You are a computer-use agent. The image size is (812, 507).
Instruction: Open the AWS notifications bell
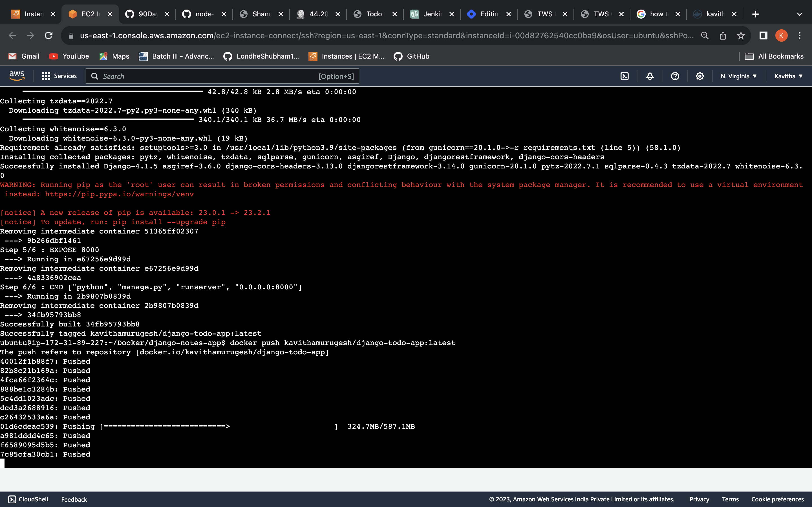coord(650,76)
